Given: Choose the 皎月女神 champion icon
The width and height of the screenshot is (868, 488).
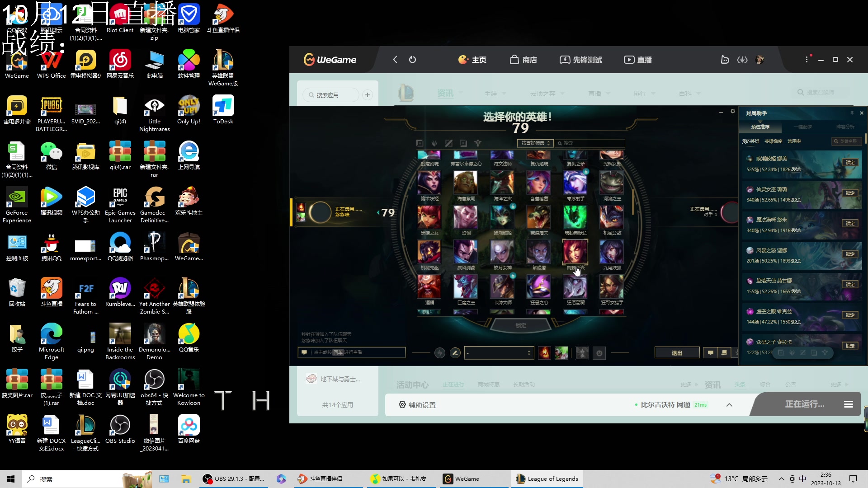Looking at the screenshot, I should [x=502, y=252].
